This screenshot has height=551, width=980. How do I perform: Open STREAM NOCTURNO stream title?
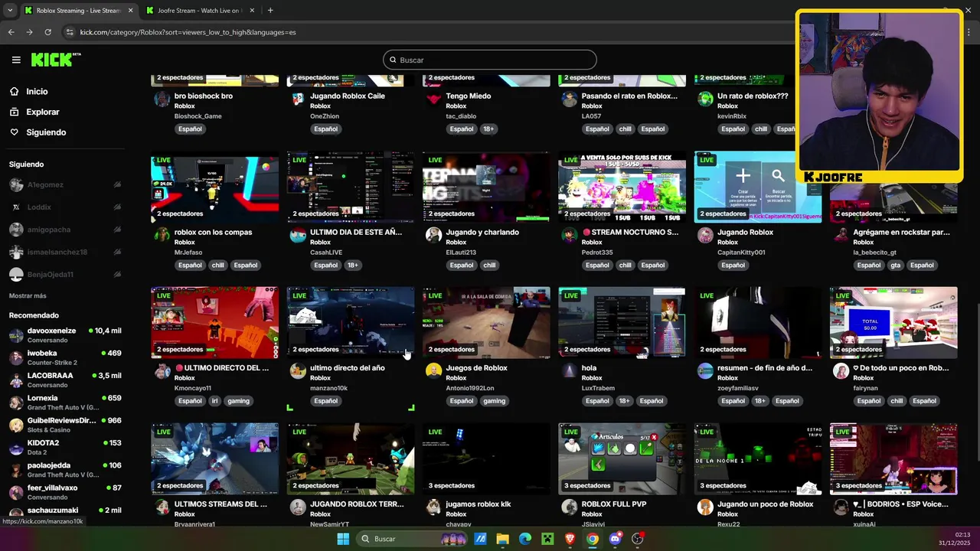[630, 232]
